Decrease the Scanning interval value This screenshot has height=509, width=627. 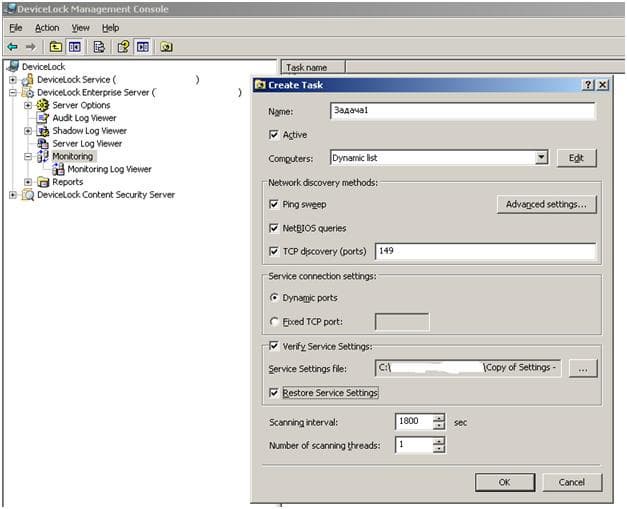439,426
